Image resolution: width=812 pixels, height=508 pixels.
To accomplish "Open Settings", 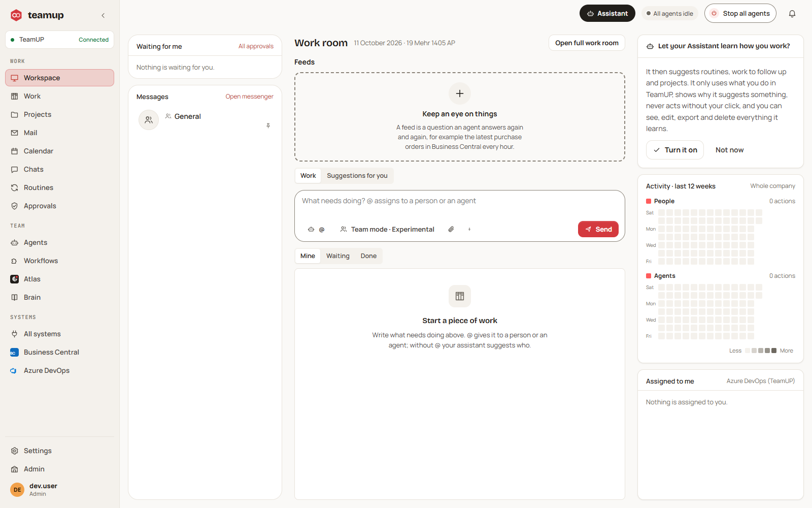I will [59, 451].
